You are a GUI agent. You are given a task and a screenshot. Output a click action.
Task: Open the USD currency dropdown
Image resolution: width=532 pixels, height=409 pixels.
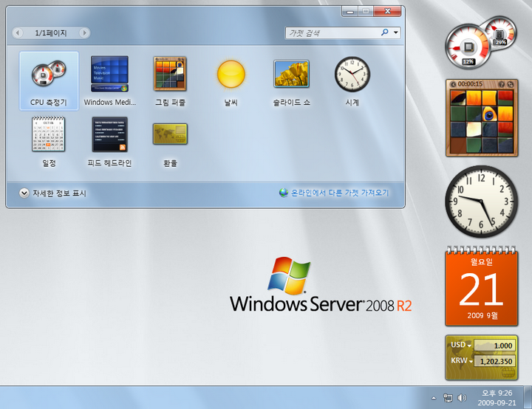pos(469,346)
